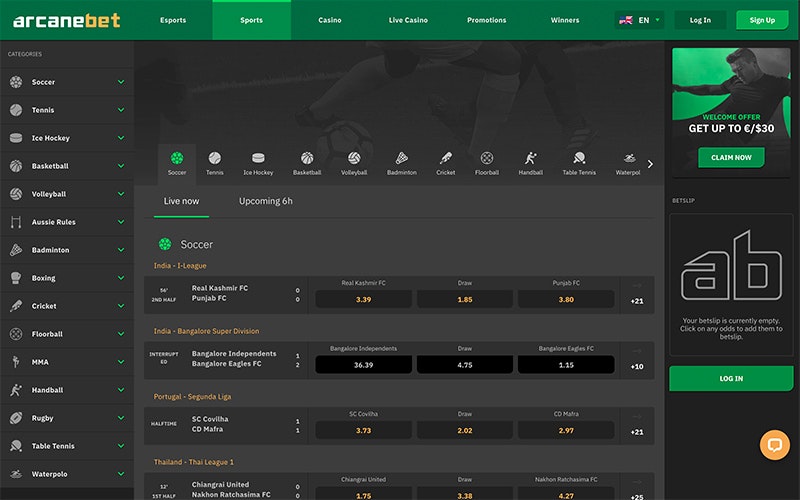
Task: Open the Winners page
Action: click(565, 20)
